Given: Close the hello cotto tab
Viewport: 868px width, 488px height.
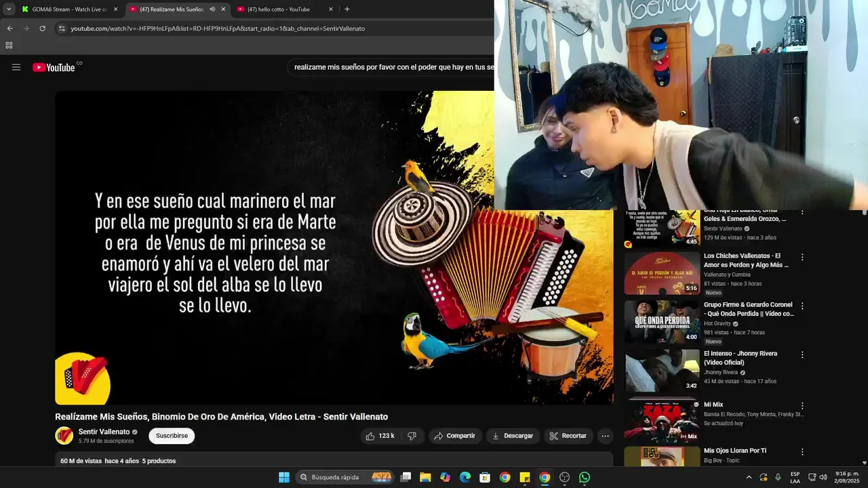Looking at the screenshot, I should pos(331,9).
